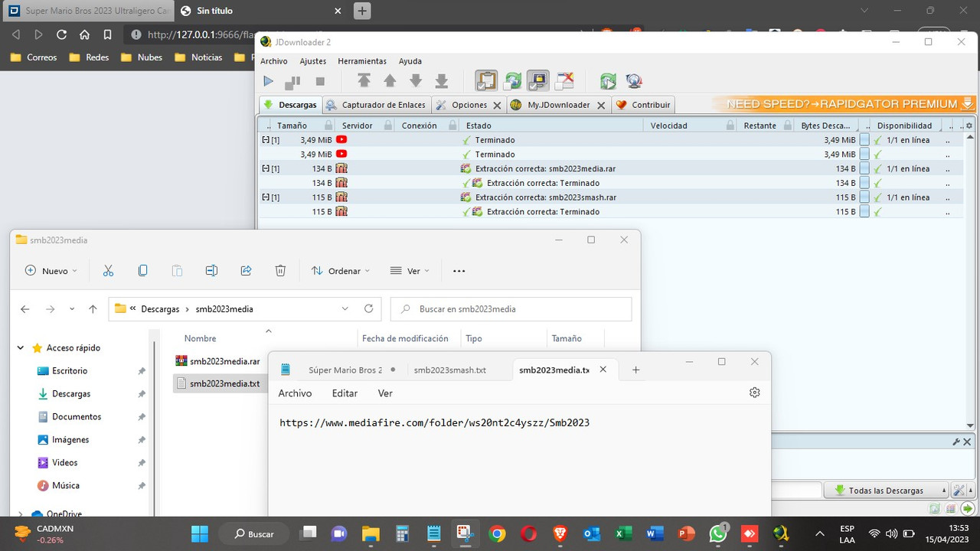Close the Opciones tab
Image resolution: width=980 pixels, height=551 pixels.
pos(498,106)
